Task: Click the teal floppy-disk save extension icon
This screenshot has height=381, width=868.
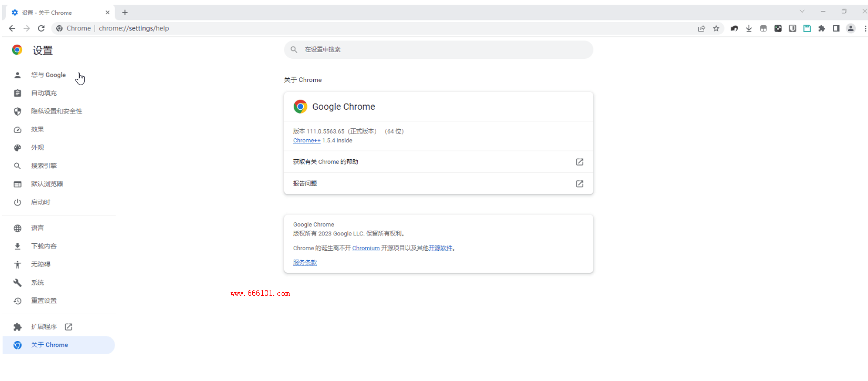Action: click(807, 28)
